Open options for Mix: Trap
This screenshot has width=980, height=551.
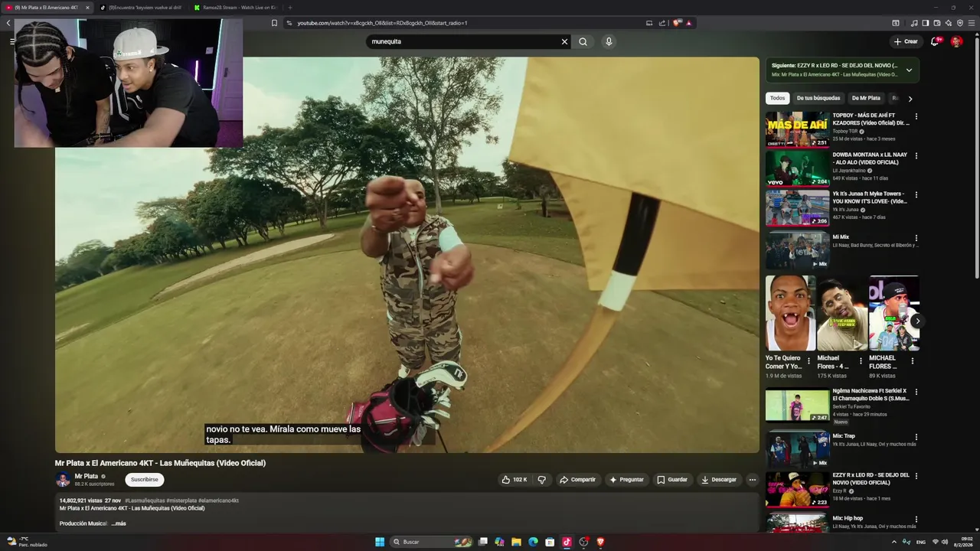coord(916,436)
